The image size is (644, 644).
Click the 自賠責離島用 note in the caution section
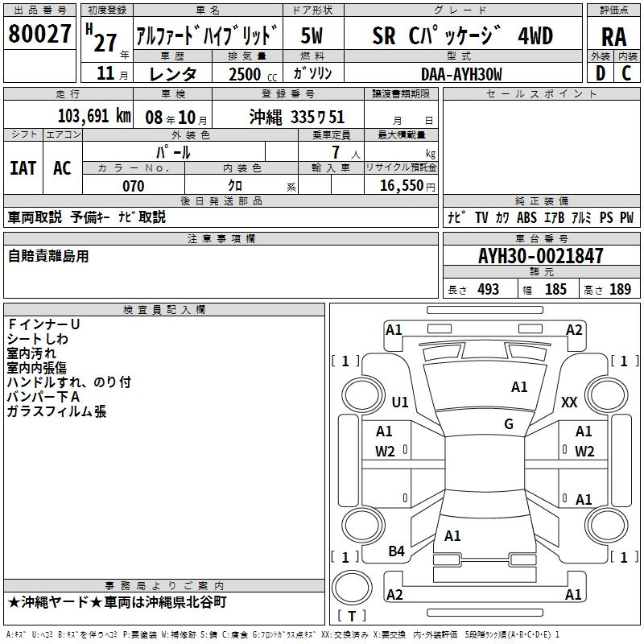pos(48,256)
